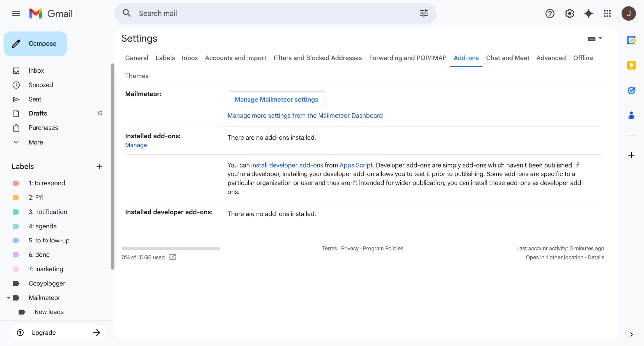Open Tasks in the side panel
The width and height of the screenshot is (644, 346).
click(631, 90)
